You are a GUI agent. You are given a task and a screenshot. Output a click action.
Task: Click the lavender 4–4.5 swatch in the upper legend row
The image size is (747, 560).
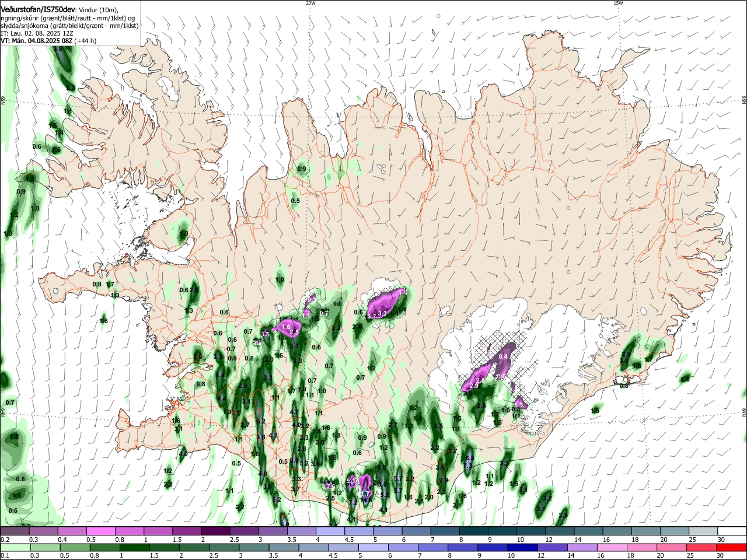point(329,531)
